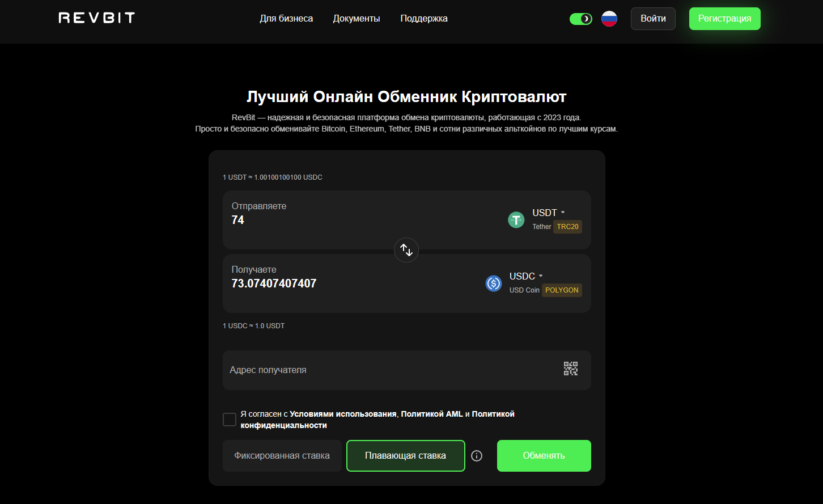Open the Документы menu item
The image size is (823, 504).
357,19
